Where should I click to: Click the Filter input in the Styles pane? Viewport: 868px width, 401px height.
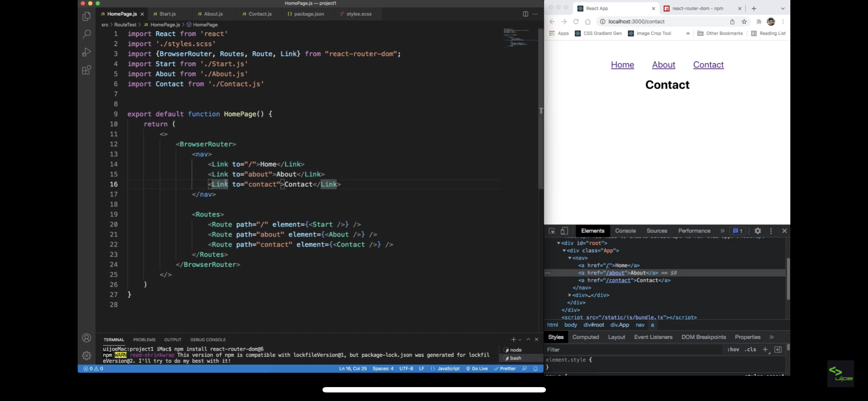pos(588,349)
